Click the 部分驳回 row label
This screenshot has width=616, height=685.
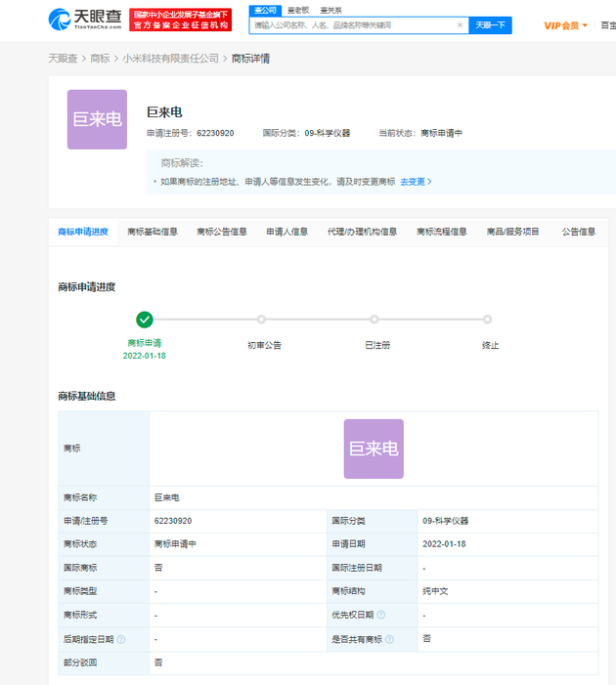click(x=80, y=663)
